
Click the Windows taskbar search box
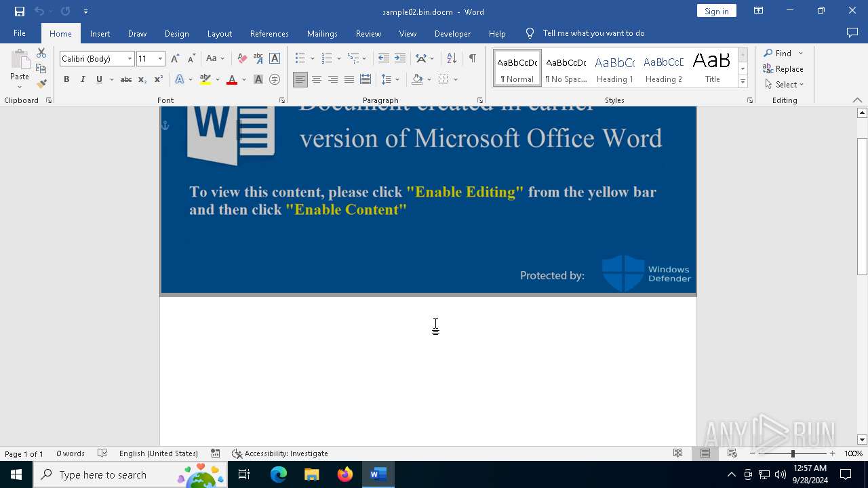click(130, 474)
